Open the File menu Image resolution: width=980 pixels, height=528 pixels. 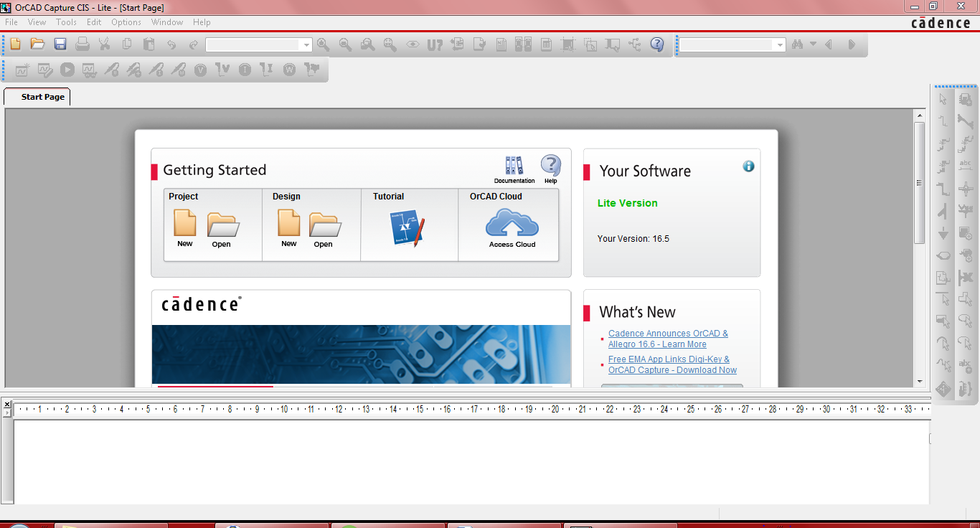coord(11,22)
